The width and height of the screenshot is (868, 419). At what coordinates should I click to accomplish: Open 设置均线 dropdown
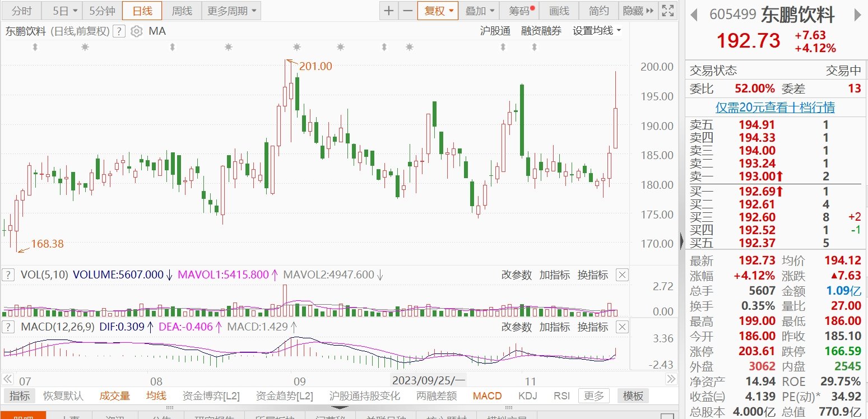(x=597, y=31)
